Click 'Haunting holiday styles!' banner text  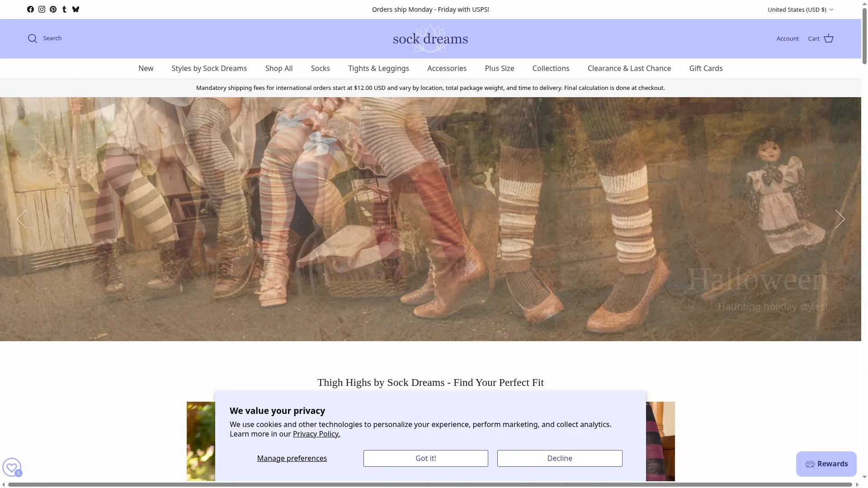(773, 306)
